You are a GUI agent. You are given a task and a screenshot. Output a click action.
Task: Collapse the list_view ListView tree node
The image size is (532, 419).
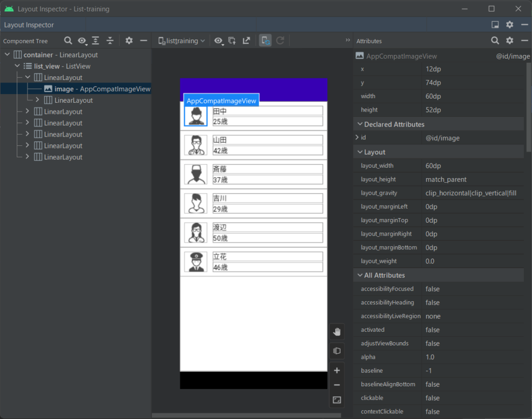(17, 66)
